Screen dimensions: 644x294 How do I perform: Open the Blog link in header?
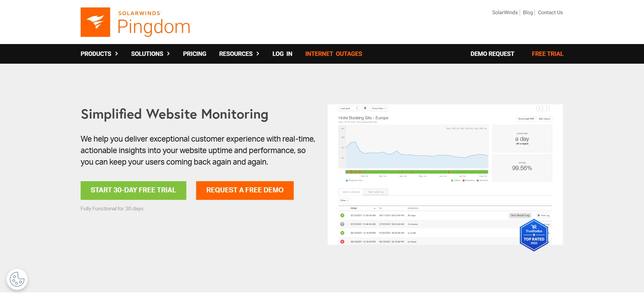click(x=527, y=13)
